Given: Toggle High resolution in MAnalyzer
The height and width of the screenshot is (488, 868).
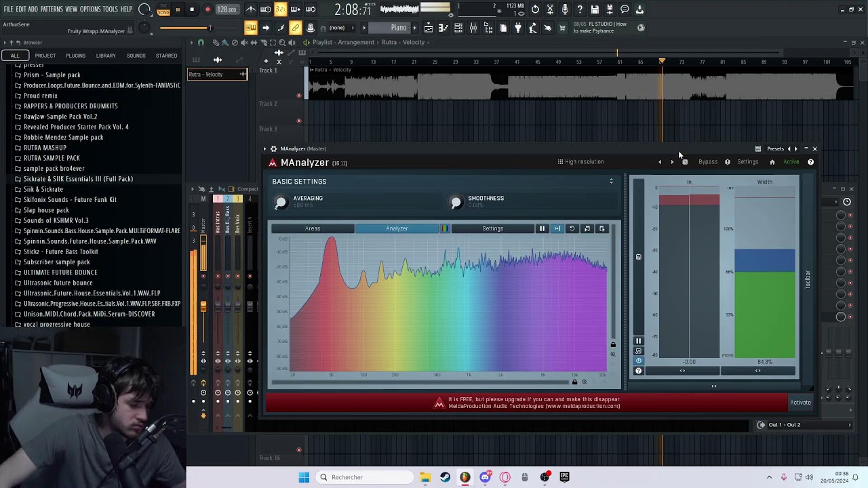Looking at the screenshot, I should click(x=580, y=162).
